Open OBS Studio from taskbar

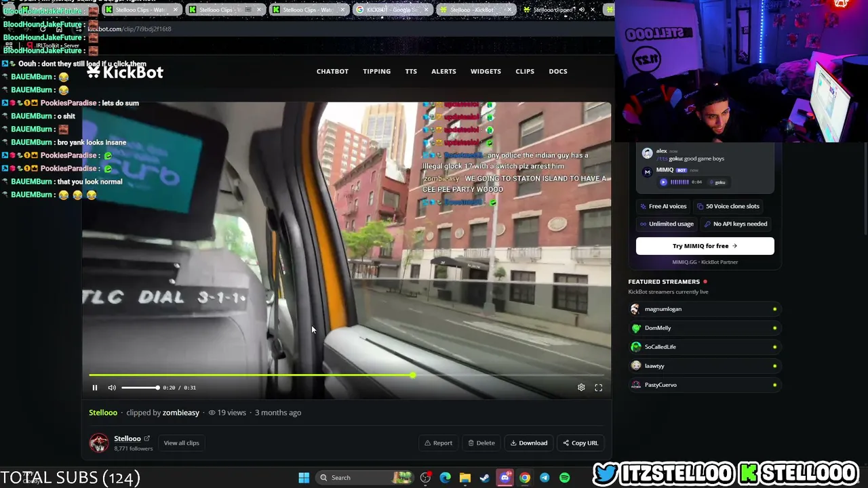click(425, 478)
